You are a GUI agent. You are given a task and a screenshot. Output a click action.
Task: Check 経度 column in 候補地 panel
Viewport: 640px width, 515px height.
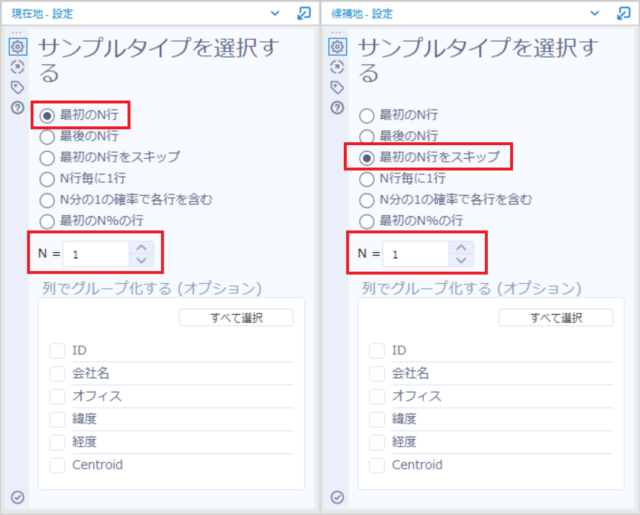click(x=377, y=442)
